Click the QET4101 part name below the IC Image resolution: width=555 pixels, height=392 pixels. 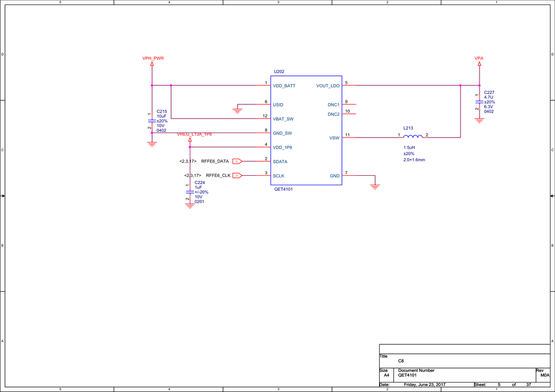tap(283, 189)
